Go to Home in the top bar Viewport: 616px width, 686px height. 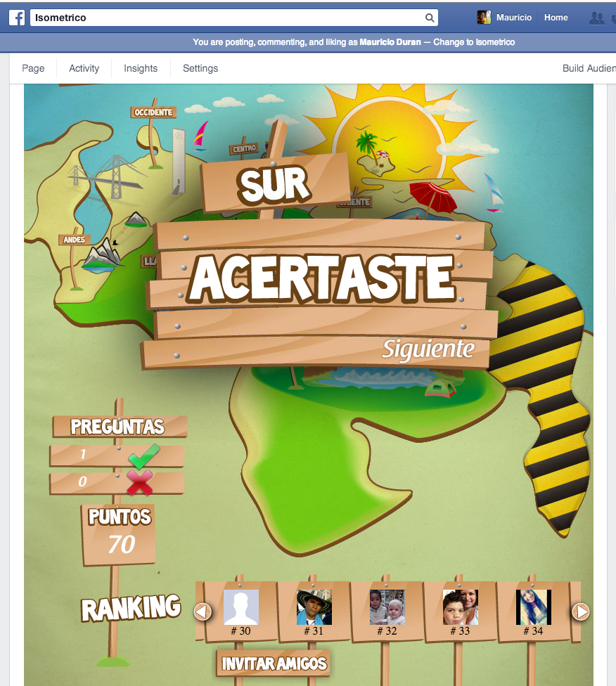pos(556,18)
